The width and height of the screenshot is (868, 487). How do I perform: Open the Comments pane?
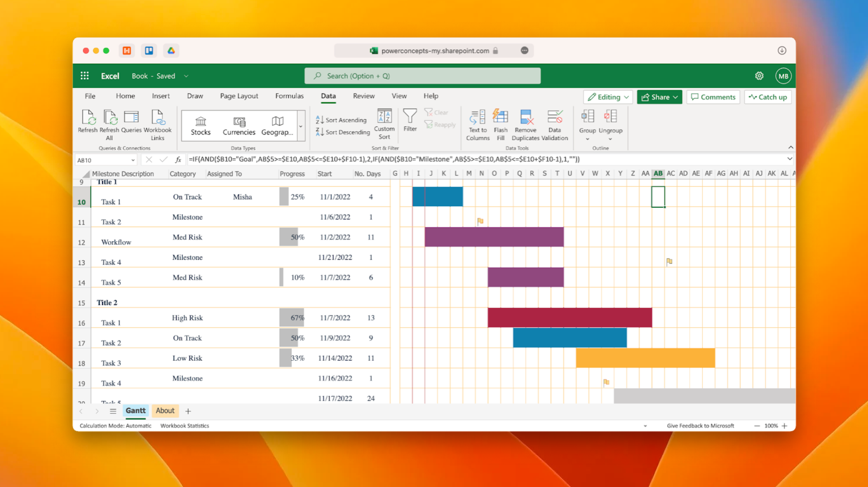click(x=713, y=97)
